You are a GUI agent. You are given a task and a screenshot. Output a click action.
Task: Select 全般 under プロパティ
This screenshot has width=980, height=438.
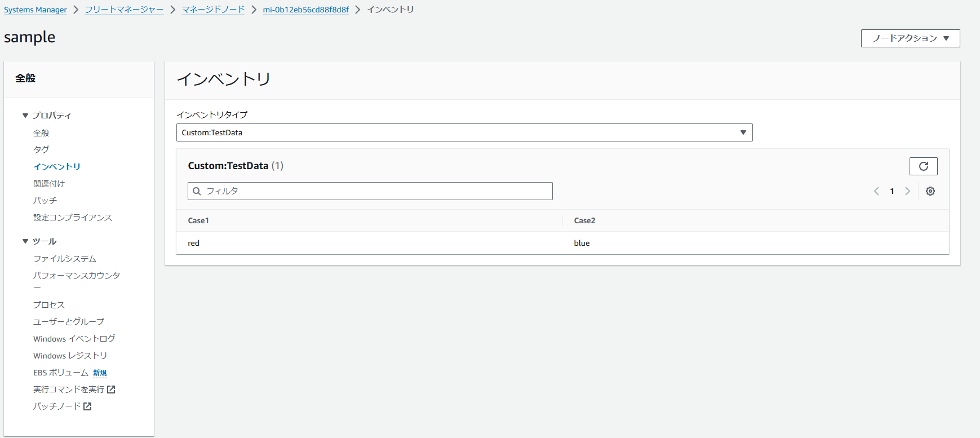(41, 133)
